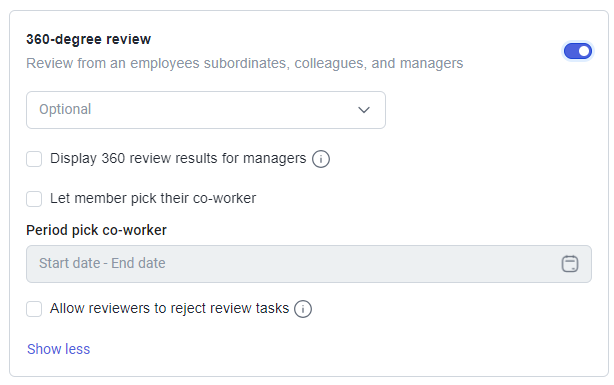This screenshot has width=614, height=385.
Task: Click the '360-degree review' heading
Action: [x=88, y=39]
